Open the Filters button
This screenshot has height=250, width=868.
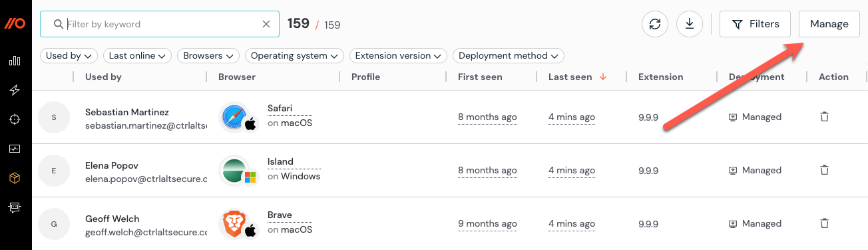pos(755,24)
